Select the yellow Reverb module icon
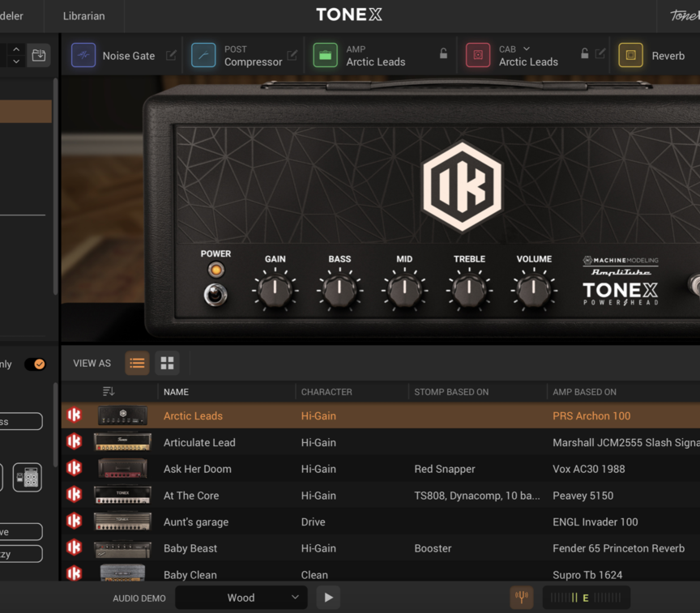The height and width of the screenshot is (613, 700). click(x=631, y=55)
